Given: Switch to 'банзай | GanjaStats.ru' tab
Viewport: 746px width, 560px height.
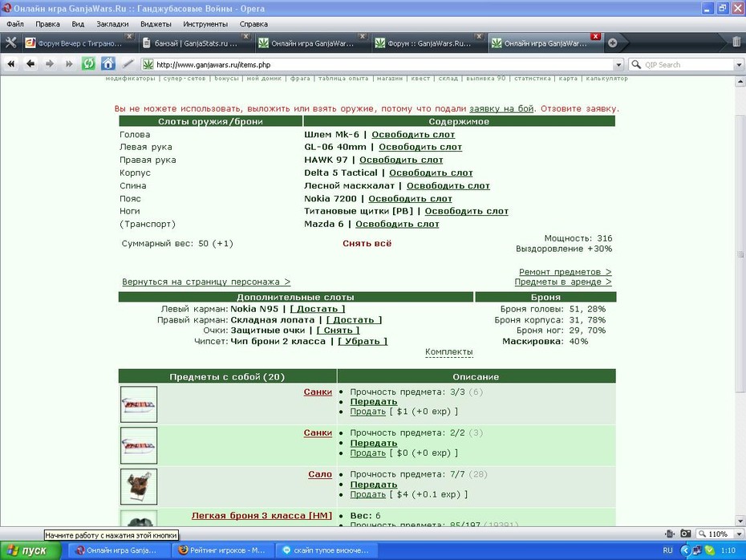Looking at the screenshot, I should (x=196, y=43).
